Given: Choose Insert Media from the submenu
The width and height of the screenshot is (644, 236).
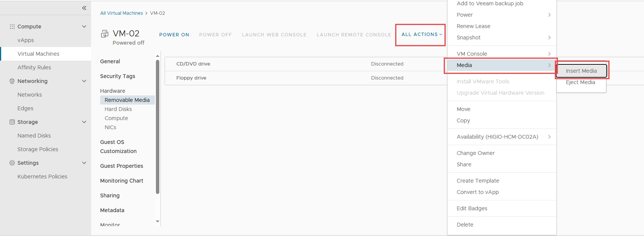Looking at the screenshot, I should tap(581, 71).
